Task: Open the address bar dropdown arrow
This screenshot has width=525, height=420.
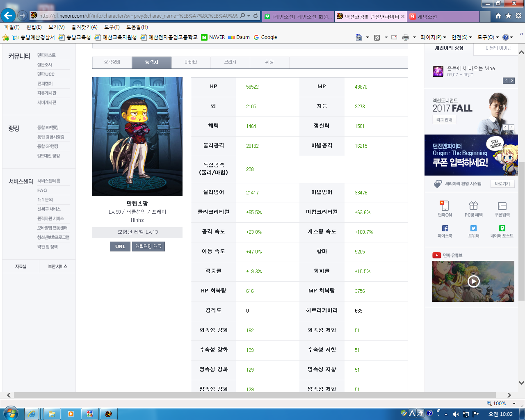Action: coord(249,16)
